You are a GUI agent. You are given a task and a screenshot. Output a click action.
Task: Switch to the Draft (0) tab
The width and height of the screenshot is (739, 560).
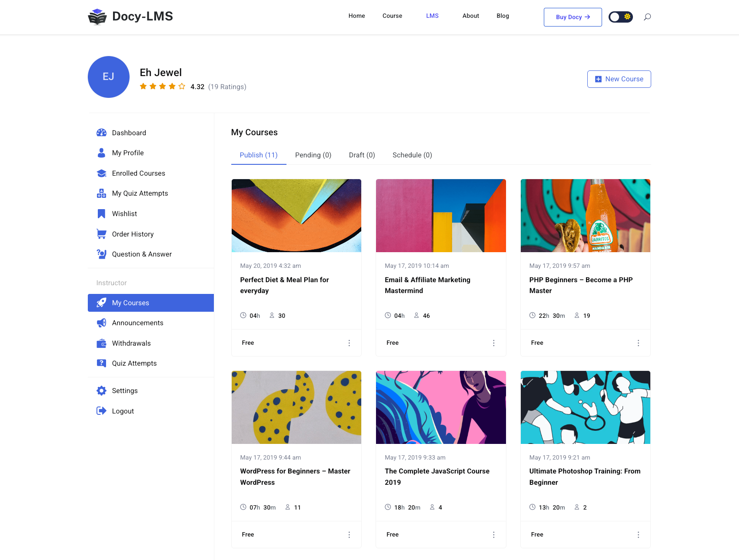pyautogui.click(x=362, y=155)
